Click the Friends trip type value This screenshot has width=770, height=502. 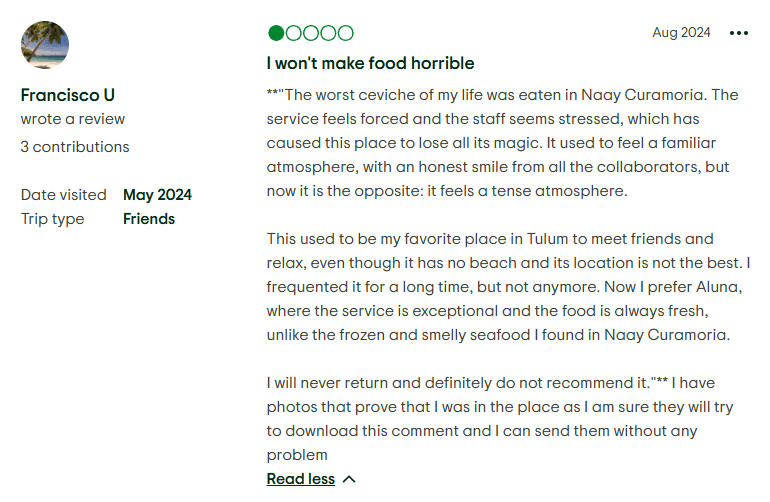(149, 219)
